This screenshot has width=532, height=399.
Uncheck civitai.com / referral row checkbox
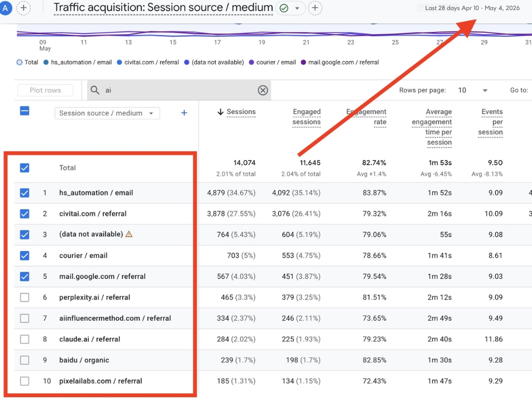coord(24,214)
